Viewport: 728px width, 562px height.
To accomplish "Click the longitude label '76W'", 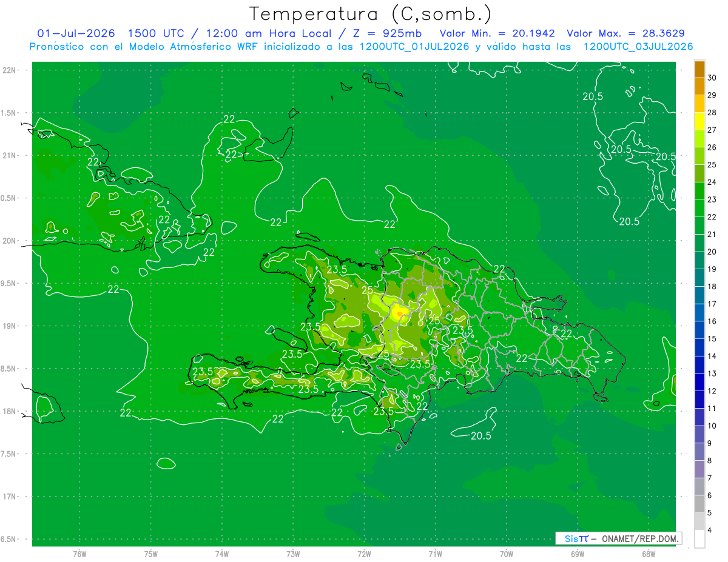I will 79,554.
